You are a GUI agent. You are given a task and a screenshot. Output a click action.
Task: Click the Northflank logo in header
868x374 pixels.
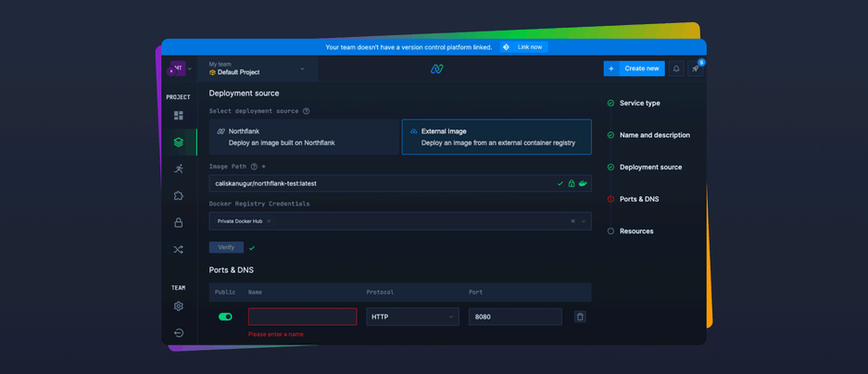click(x=437, y=69)
